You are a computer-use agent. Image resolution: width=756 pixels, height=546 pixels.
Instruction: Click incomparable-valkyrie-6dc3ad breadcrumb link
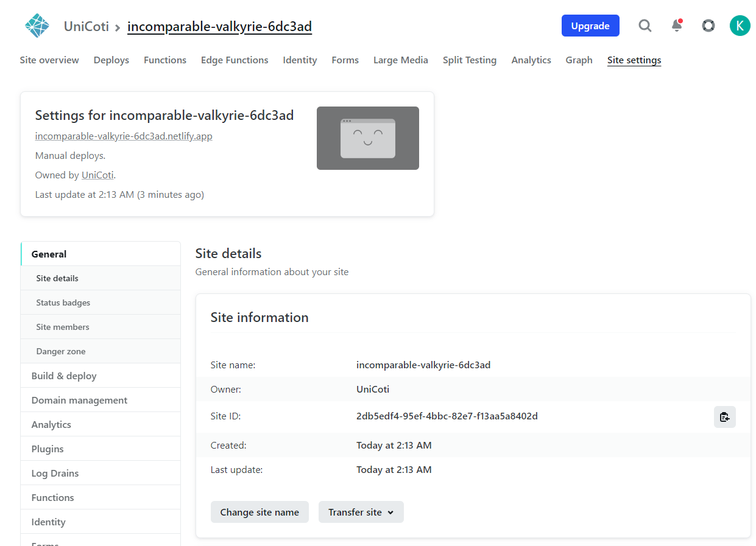[219, 26]
